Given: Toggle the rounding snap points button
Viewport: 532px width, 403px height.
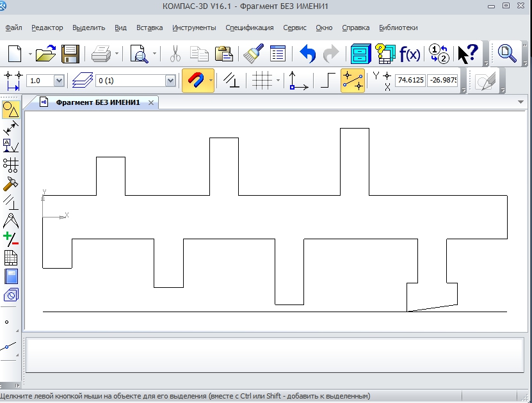Looking at the screenshot, I should (x=353, y=81).
